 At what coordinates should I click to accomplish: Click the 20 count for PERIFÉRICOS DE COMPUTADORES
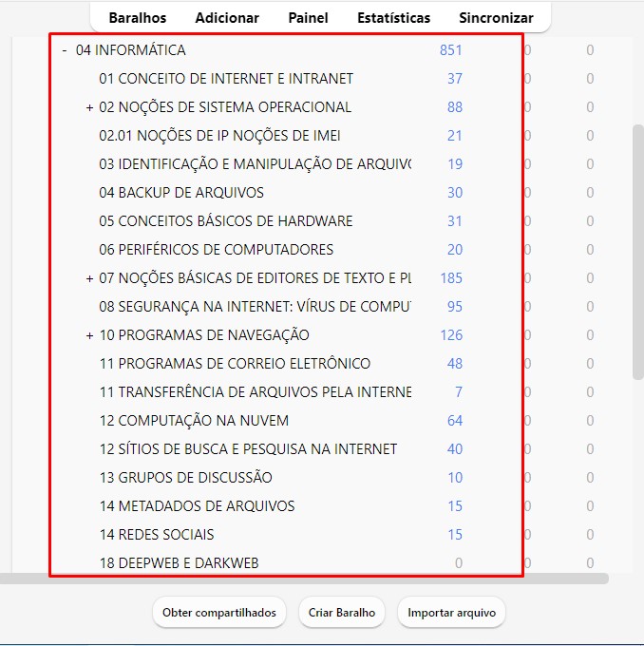point(455,249)
